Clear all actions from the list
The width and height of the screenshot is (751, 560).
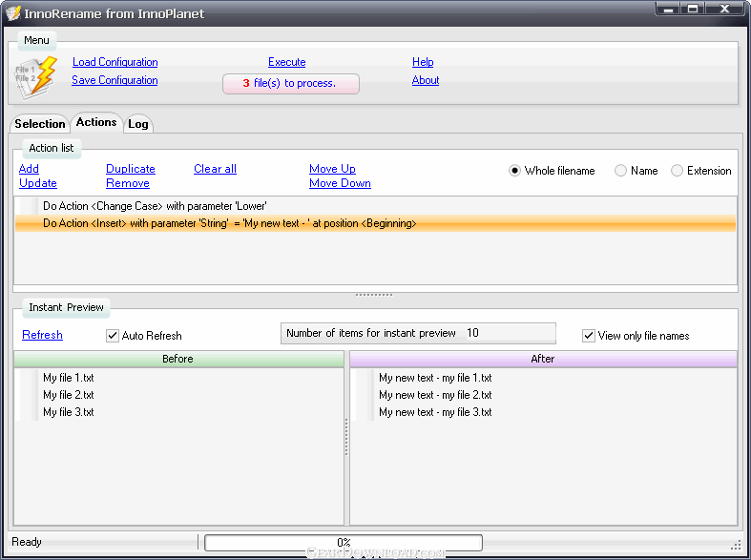pyautogui.click(x=215, y=169)
